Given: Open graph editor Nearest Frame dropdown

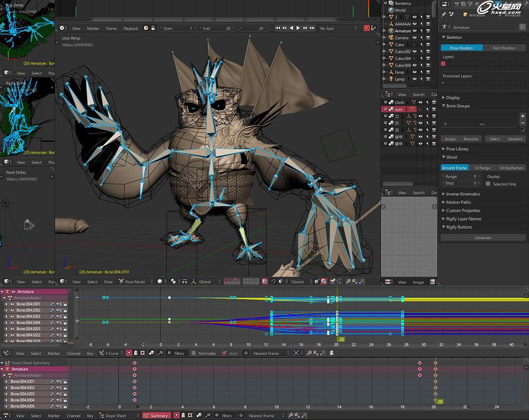Looking at the screenshot, I should coord(271,353).
